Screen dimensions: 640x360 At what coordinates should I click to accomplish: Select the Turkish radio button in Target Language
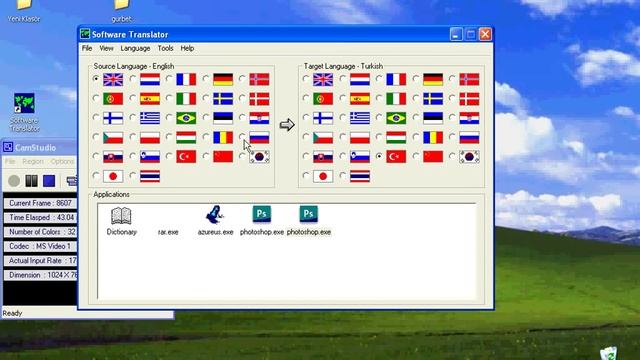click(x=379, y=156)
